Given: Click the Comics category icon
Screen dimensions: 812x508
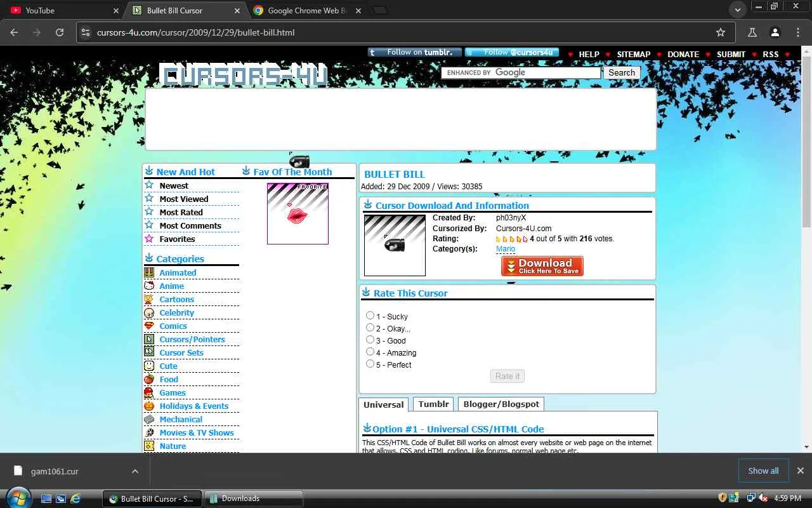Looking at the screenshot, I should [149, 326].
